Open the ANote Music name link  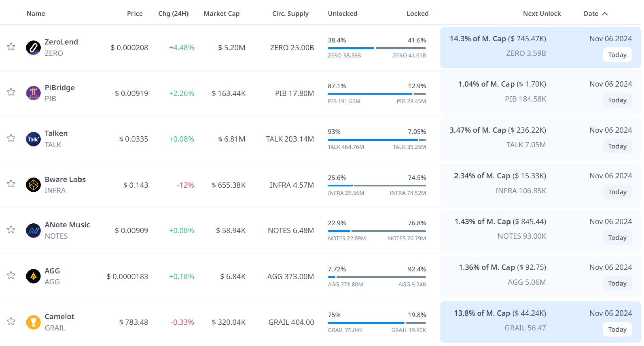click(67, 225)
